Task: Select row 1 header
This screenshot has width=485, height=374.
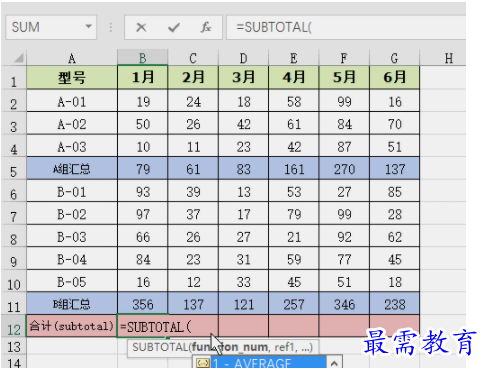Action: coord(13,78)
